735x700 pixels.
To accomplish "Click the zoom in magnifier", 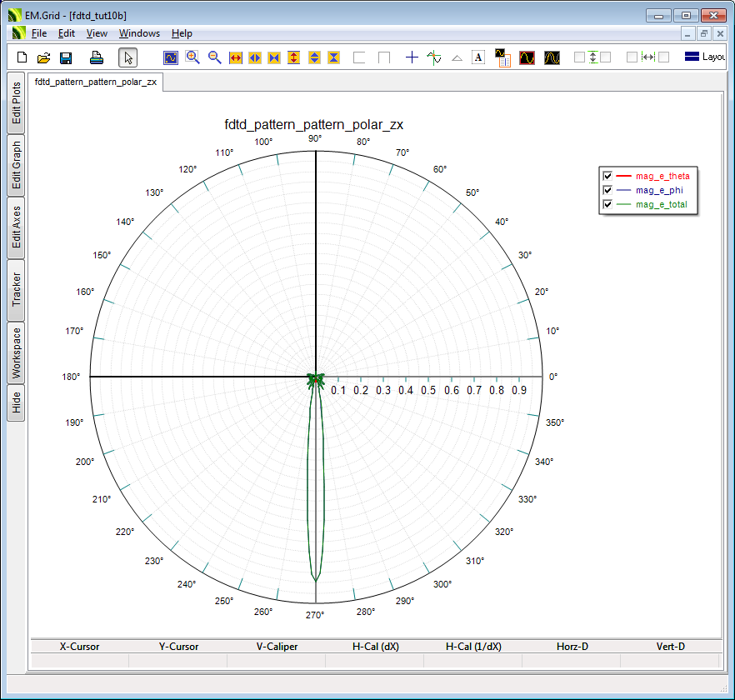I will click(192, 57).
